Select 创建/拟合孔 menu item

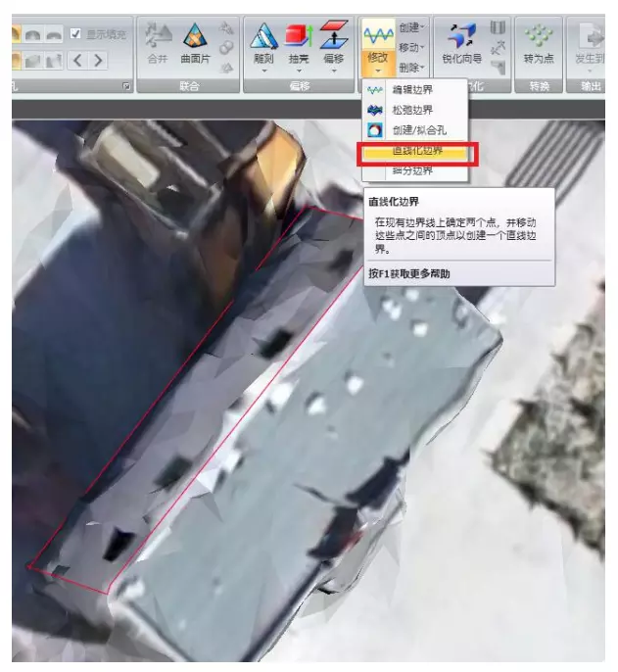(415, 131)
